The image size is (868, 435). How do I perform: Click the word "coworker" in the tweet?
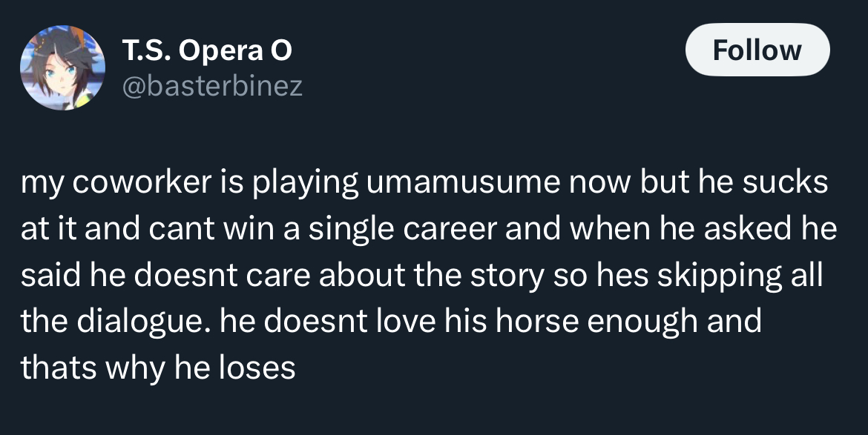(x=142, y=182)
